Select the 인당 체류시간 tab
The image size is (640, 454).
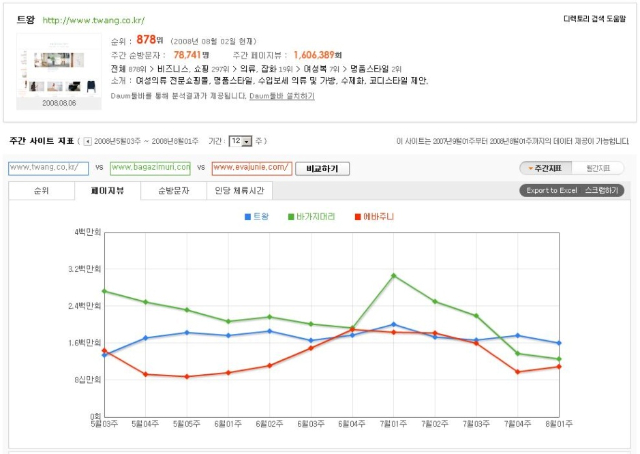[x=240, y=191]
